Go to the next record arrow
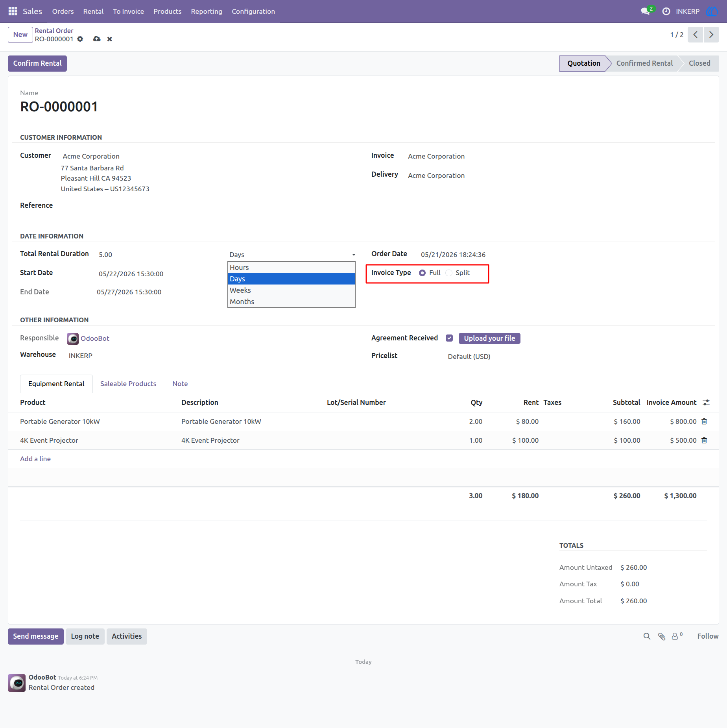This screenshot has width=727, height=728. coord(711,35)
